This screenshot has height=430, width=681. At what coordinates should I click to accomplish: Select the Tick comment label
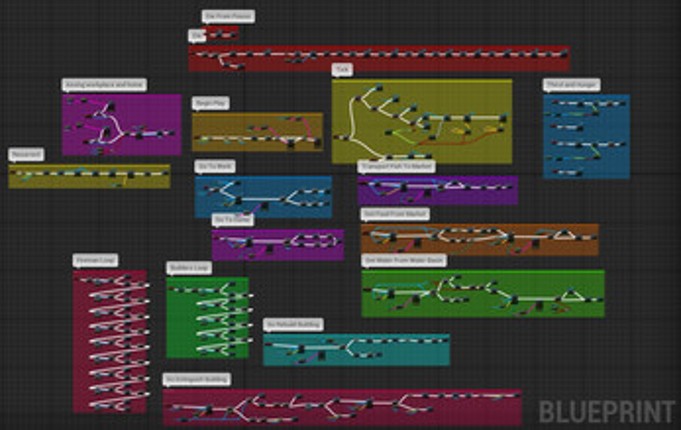coord(342,69)
